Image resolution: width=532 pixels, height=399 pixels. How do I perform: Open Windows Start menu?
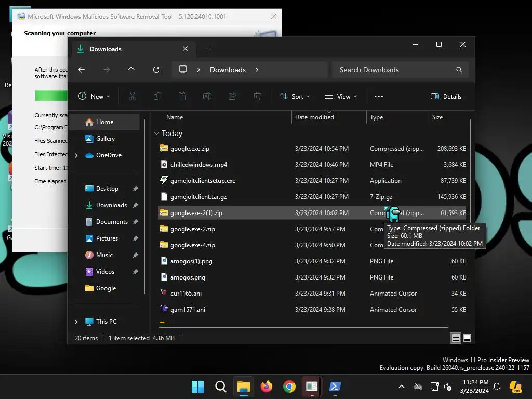(x=197, y=387)
